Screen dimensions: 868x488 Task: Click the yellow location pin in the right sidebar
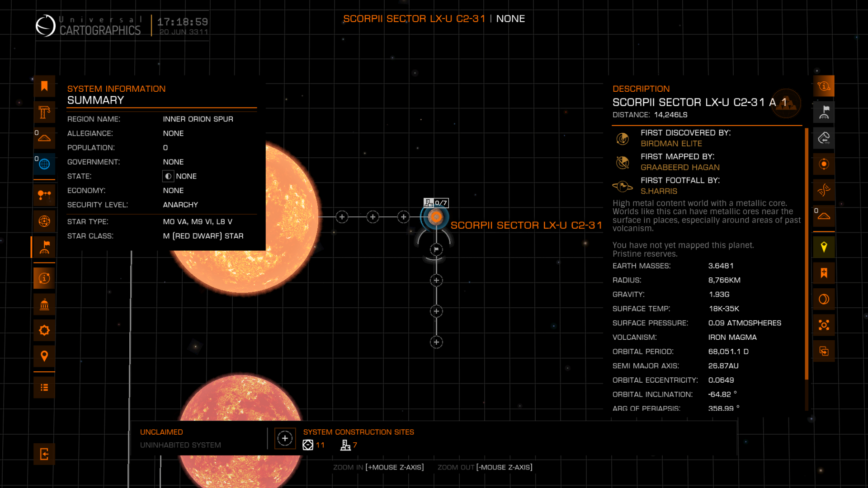pos(824,247)
